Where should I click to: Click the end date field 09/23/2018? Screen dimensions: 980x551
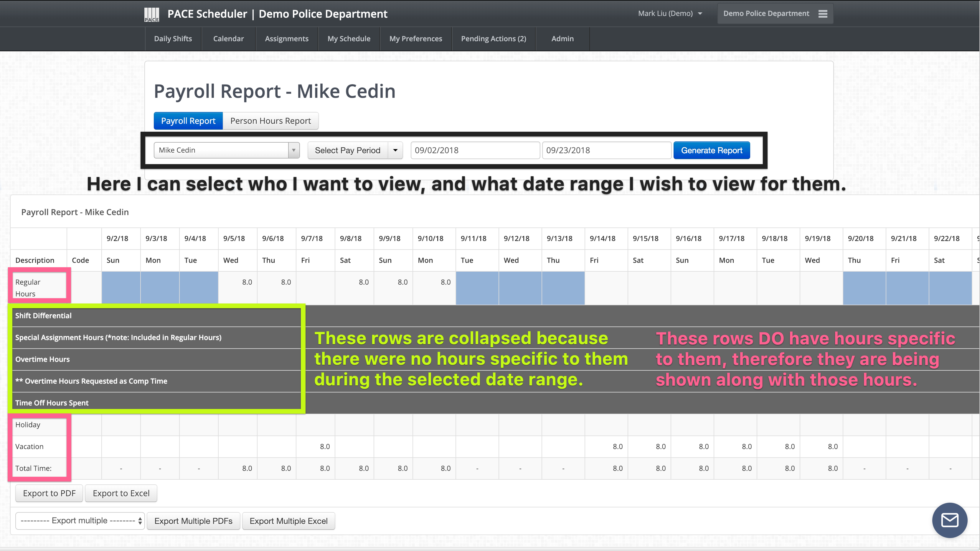pyautogui.click(x=606, y=150)
